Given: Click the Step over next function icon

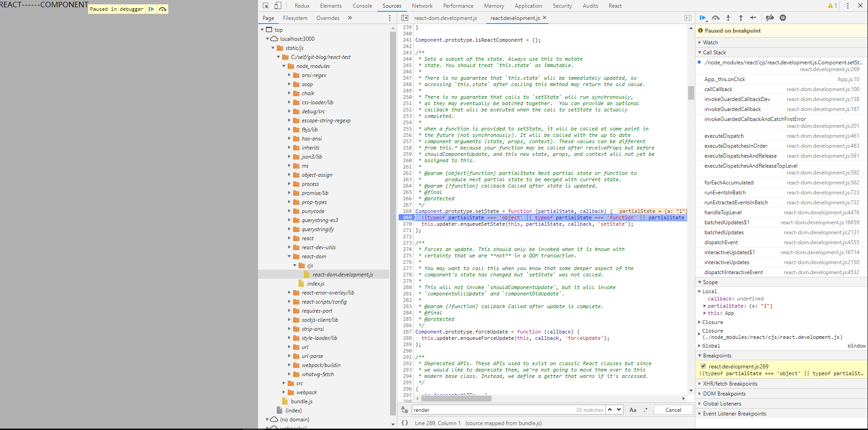Looking at the screenshot, I should [x=716, y=18].
